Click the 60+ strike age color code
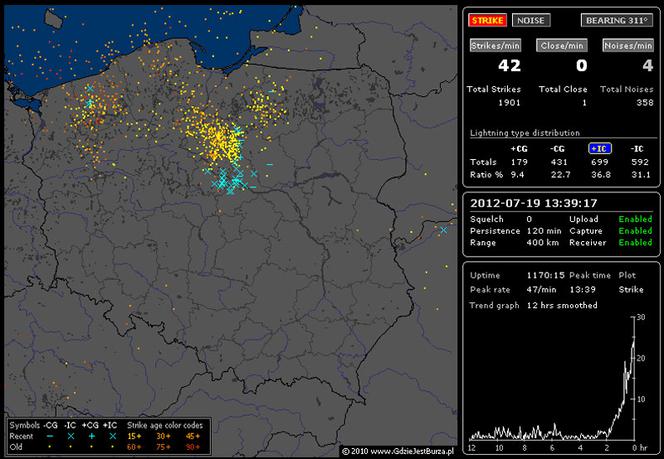Screen dimensions: 664x459 (x=134, y=447)
